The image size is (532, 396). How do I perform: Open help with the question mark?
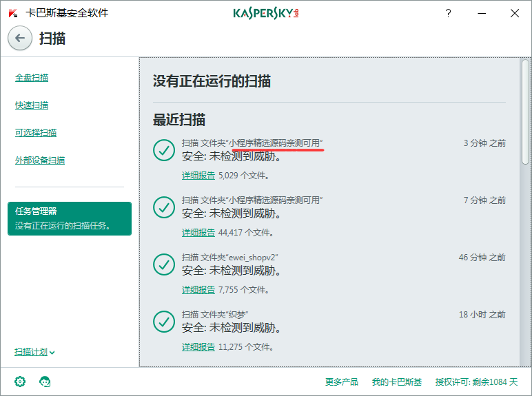pos(448,13)
